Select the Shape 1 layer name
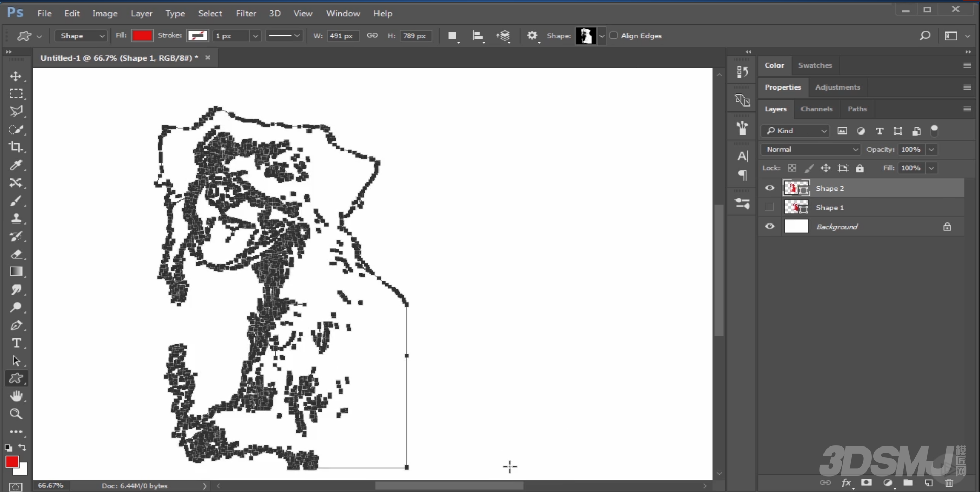Image resolution: width=980 pixels, height=492 pixels. pos(830,208)
